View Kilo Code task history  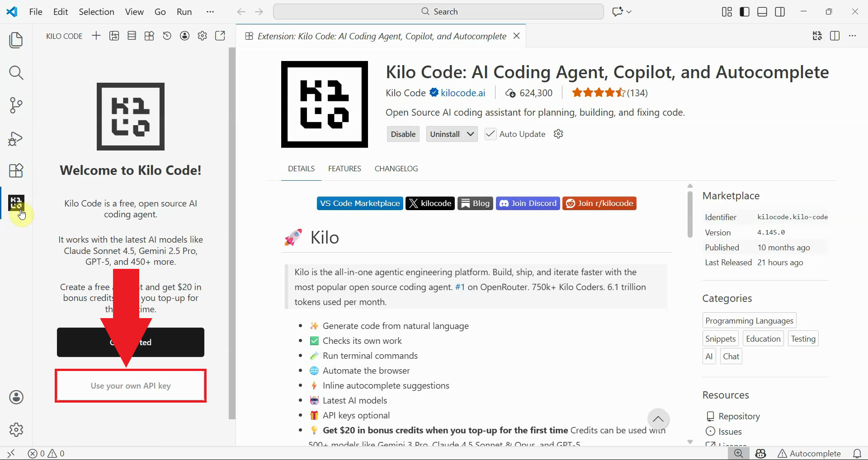tap(167, 36)
